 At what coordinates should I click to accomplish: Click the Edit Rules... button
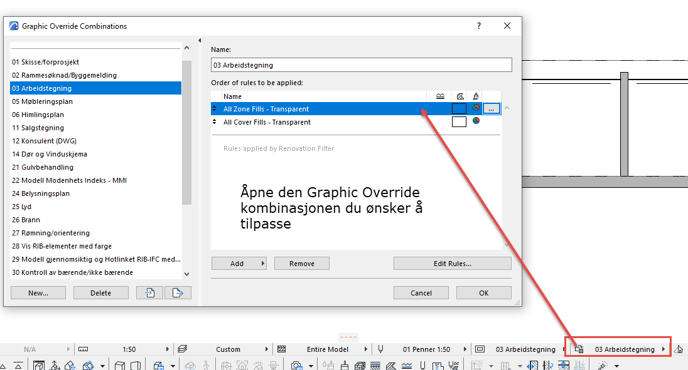(x=452, y=263)
